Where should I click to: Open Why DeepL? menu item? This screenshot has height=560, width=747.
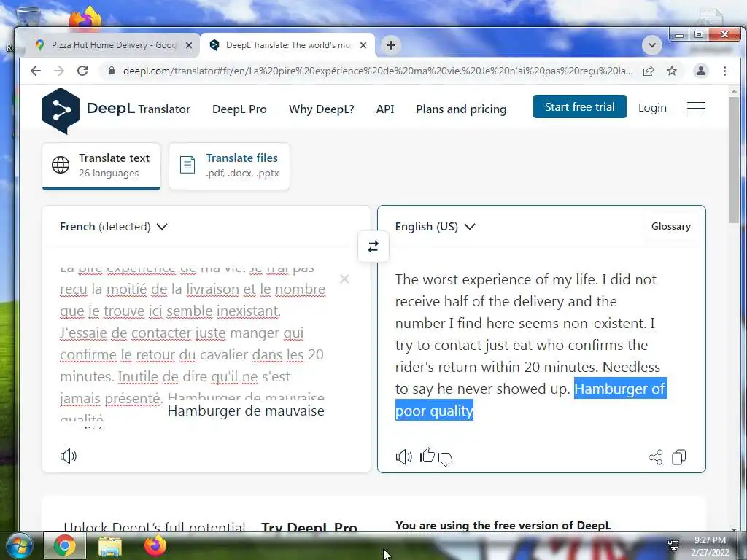(321, 109)
